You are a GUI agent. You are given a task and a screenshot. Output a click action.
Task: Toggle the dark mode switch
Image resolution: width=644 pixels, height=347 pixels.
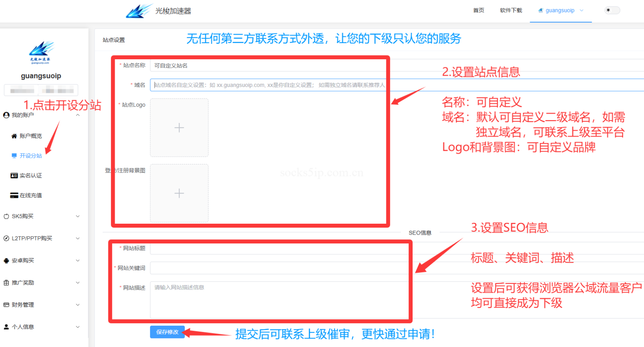click(612, 10)
